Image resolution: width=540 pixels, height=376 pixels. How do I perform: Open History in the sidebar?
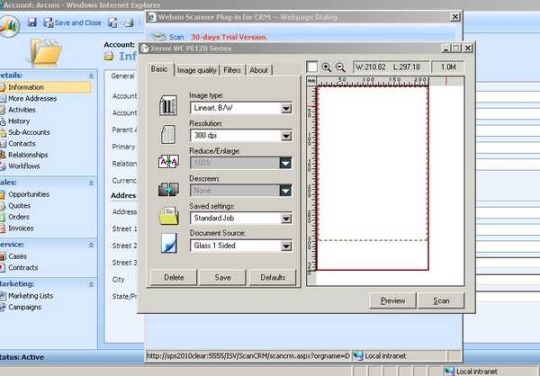[19, 121]
